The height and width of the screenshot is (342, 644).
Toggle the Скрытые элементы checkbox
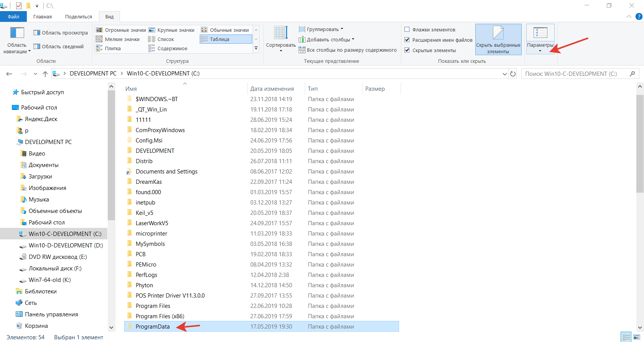coord(407,50)
